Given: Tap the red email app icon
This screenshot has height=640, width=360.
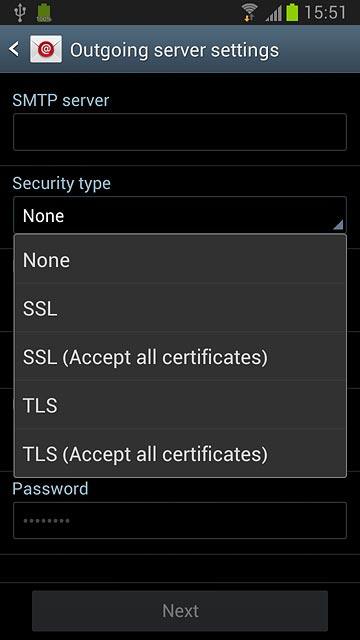Looking at the screenshot, I should pos(46,49).
